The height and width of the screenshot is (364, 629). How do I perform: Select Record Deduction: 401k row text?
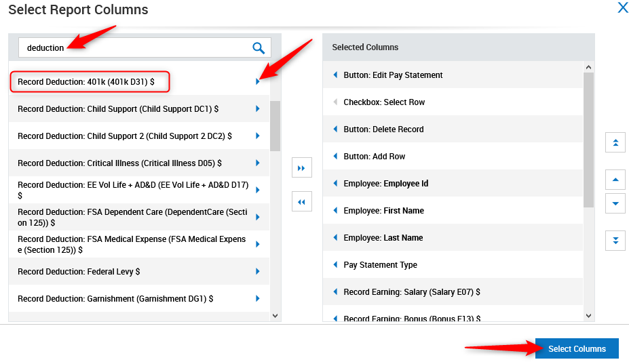86,82
